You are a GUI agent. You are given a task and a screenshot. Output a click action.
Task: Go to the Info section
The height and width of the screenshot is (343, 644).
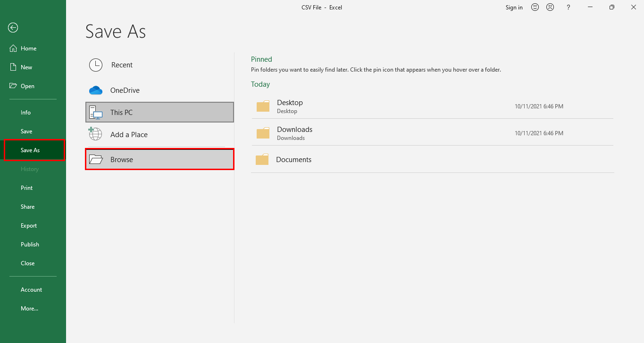25,112
